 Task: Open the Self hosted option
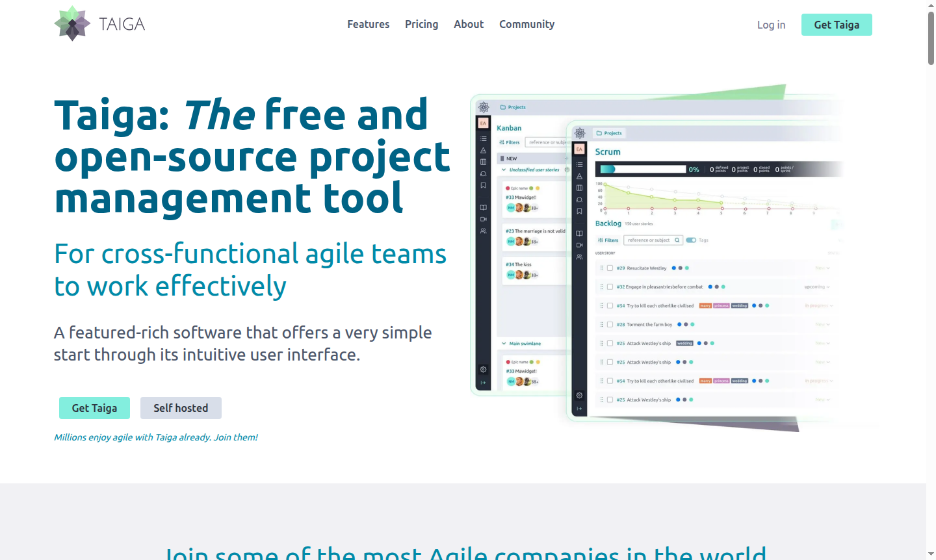click(181, 407)
